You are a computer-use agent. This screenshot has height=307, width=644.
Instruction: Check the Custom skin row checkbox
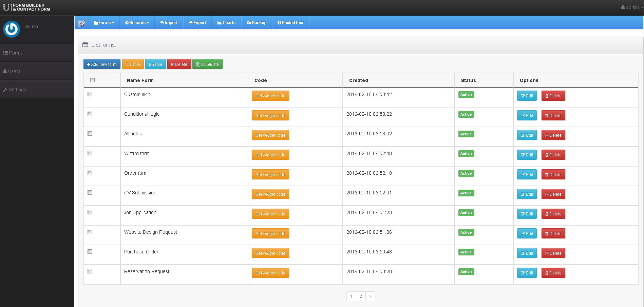tap(90, 94)
